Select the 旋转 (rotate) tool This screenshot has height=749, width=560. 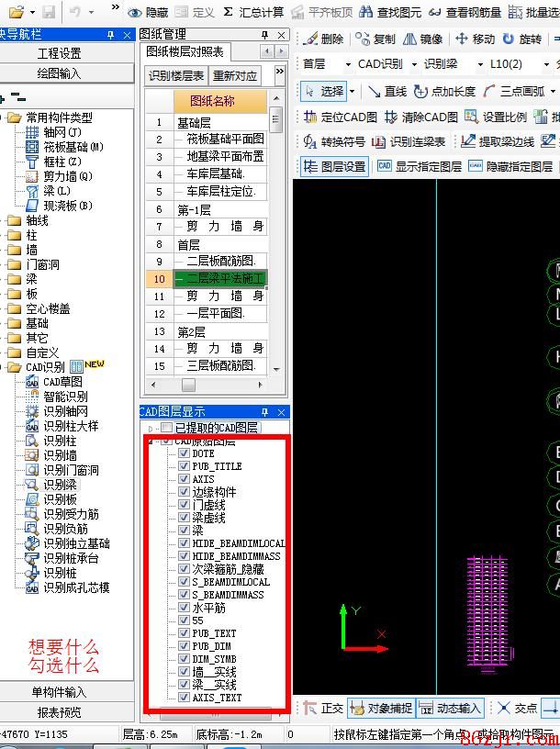pos(507,39)
